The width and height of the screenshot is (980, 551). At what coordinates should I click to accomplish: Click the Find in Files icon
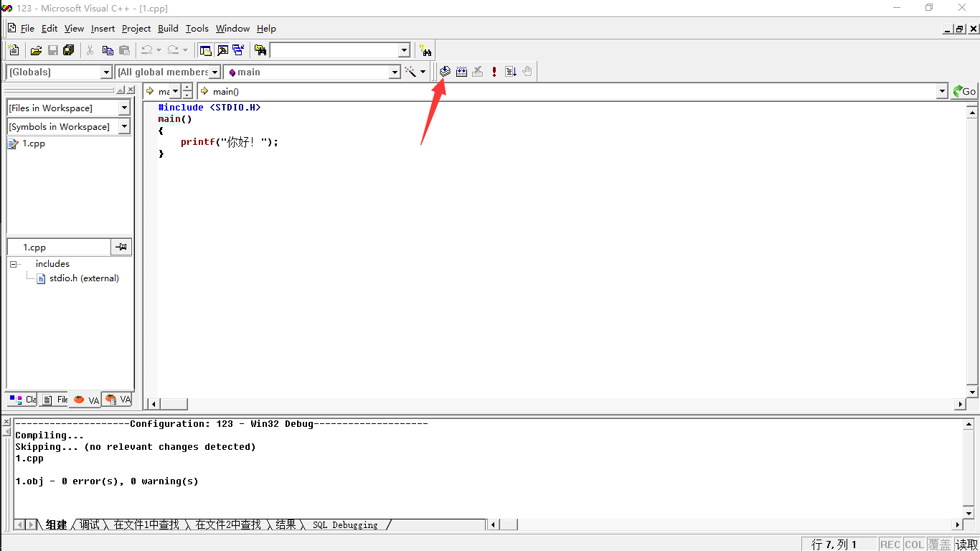(x=260, y=50)
